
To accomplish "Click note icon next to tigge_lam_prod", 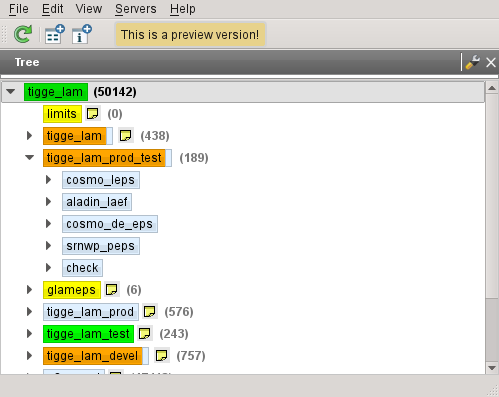I will tap(150, 312).
